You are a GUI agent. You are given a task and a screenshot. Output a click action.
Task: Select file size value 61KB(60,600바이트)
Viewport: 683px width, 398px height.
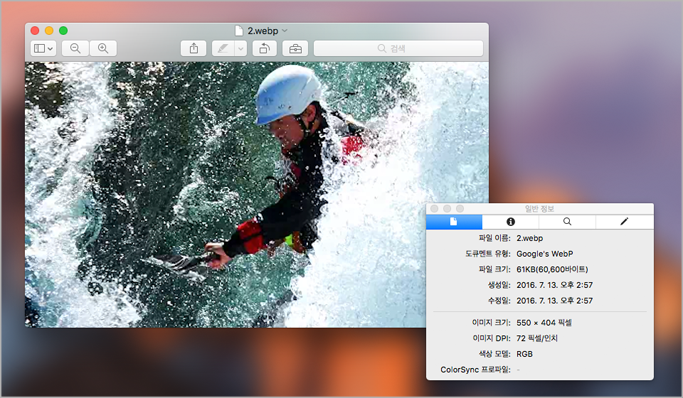point(552,270)
